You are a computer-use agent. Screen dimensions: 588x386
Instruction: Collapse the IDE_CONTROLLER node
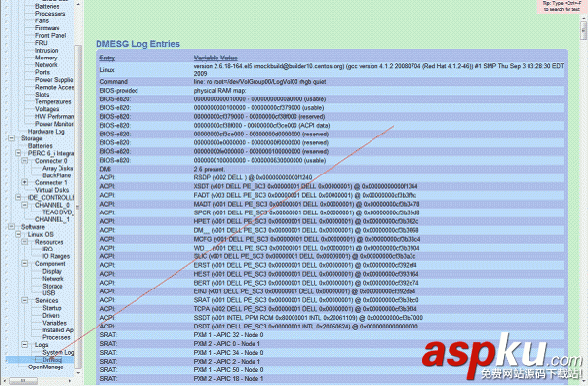(x=18, y=197)
